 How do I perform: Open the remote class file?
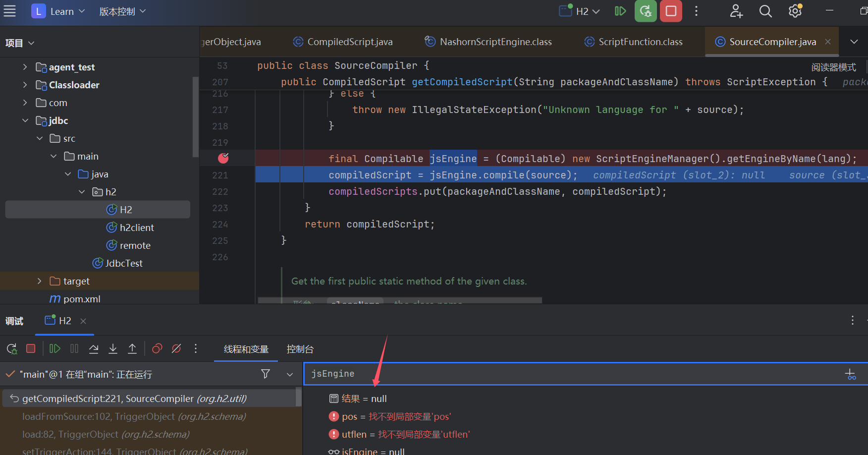click(x=128, y=245)
